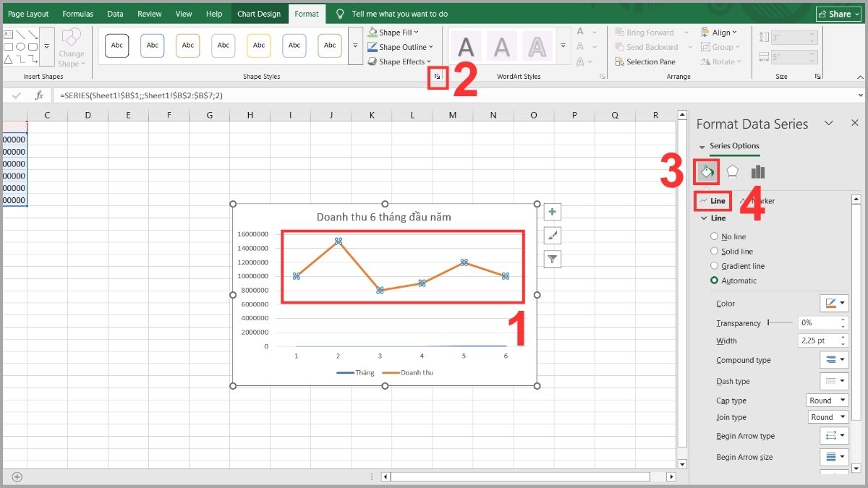Expand the Insert Shapes gallery
868x488 pixels.
click(47, 46)
